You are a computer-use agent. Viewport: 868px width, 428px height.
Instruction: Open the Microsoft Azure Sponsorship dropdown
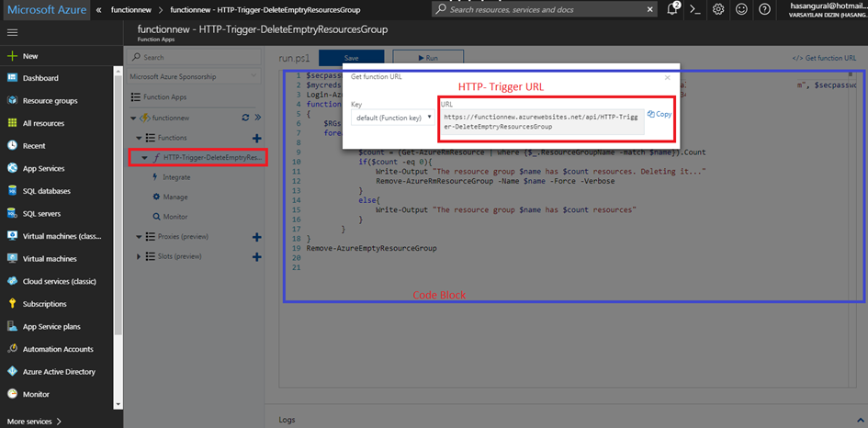pyautogui.click(x=195, y=76)
